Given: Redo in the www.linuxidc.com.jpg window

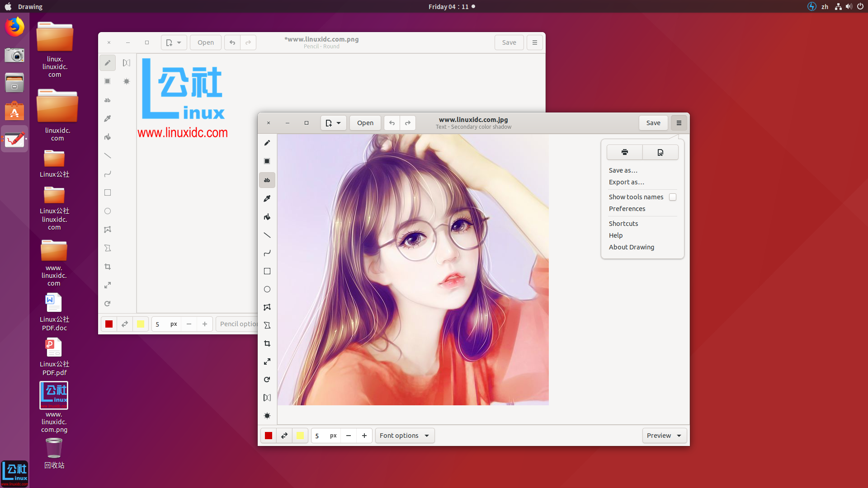Looking at the screenshot, I should [408, 123].
